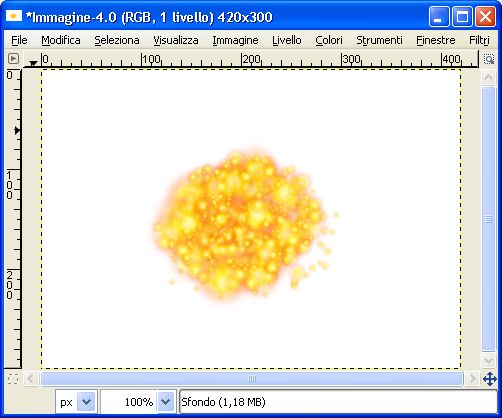This screenshot has height=418, width=502.
Task: Toggle zoom-on-resize magnifier icon
Action: 489,59
